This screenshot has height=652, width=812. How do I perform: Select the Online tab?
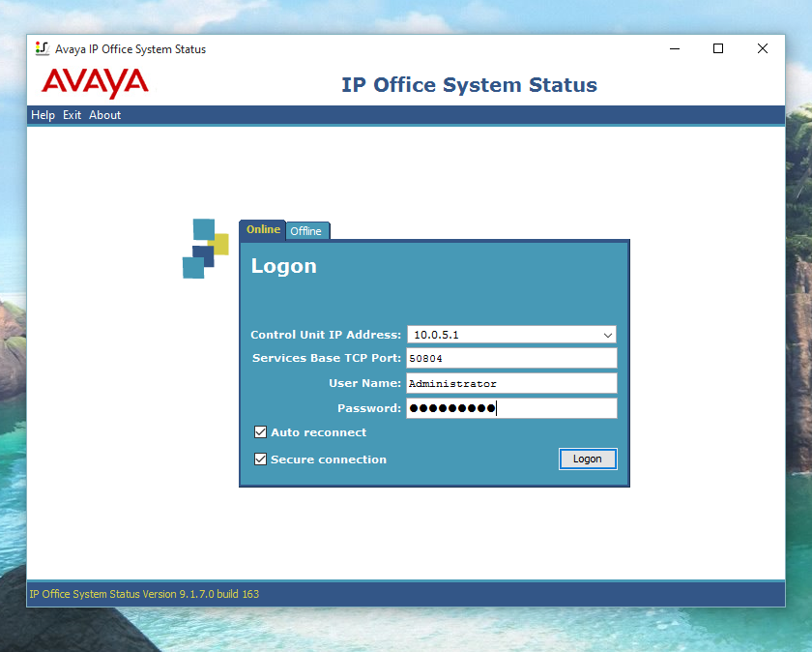click(263, 229)
